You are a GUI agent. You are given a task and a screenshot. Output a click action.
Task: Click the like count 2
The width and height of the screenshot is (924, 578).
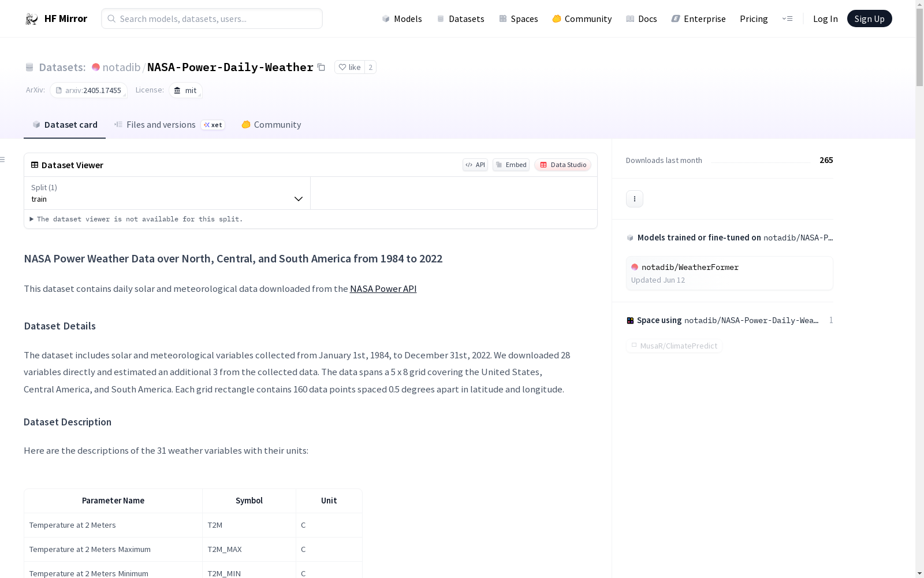pyautogui.click(x=371, y=67)
